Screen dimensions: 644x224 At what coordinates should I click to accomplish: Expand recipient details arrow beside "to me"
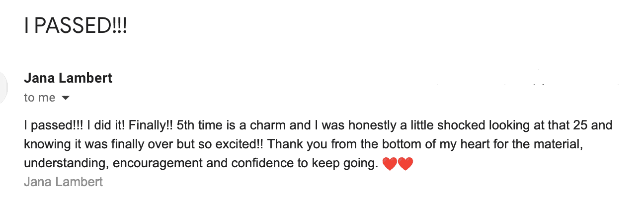coord(65,98)
